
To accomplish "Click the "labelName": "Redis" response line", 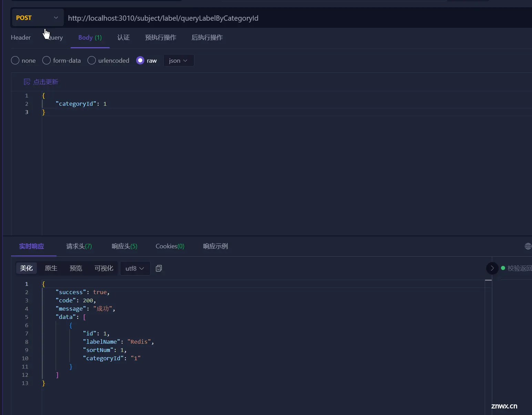I will coord(118,342).
